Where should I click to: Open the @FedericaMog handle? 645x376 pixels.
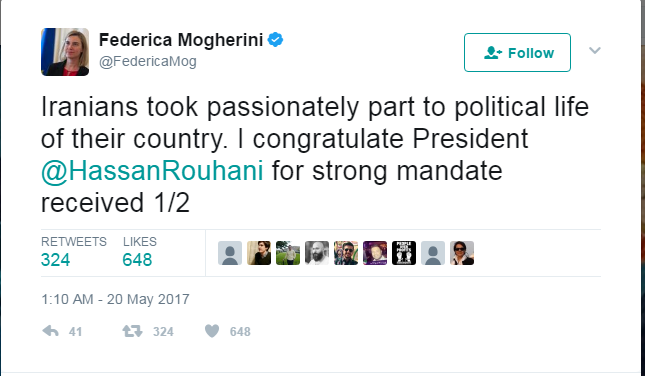click(148, 62)
